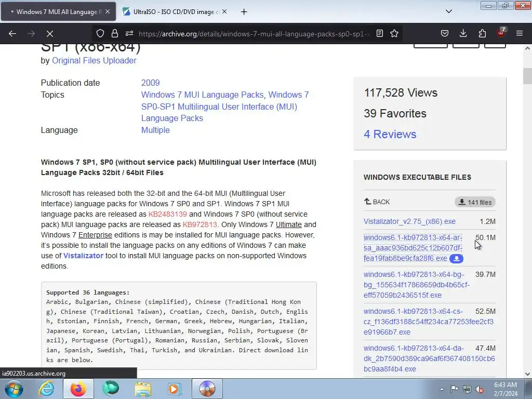532x399 pixels.
Task: Open KB2483139 link
Action: (168, 214)
